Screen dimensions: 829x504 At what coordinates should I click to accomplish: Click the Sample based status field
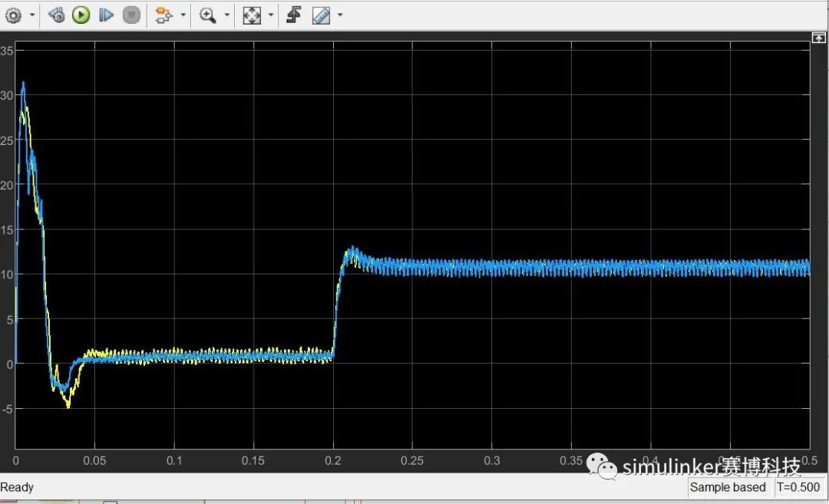[x=728, y=487]
